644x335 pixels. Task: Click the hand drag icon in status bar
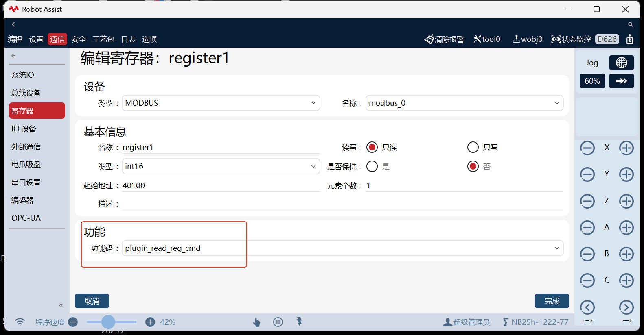[256, 322]
